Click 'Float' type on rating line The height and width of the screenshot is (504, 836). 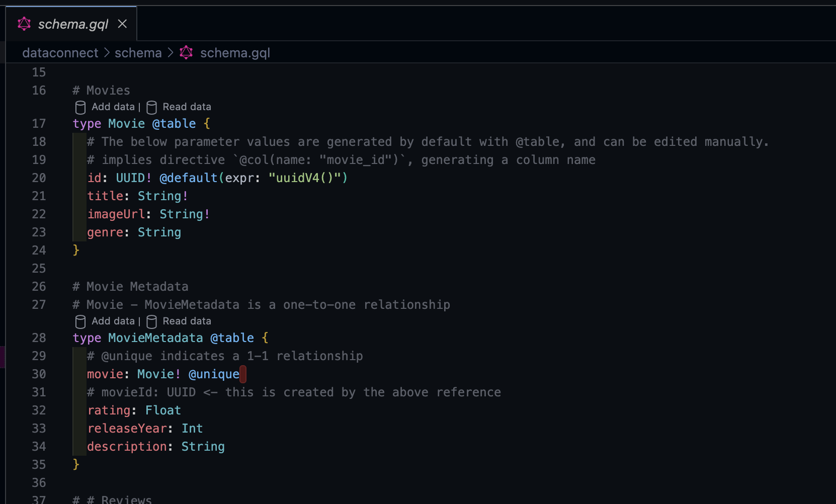[x=163, y=410]
